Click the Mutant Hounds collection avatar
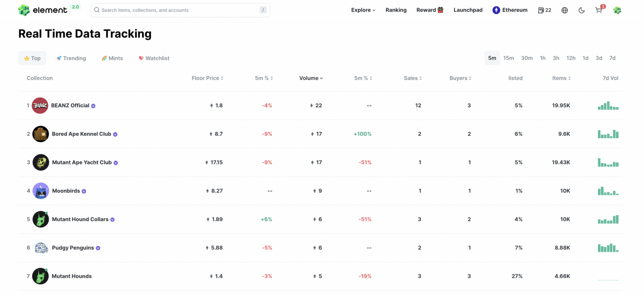This screenshot has width=644, height=296. tap(40, 276)
